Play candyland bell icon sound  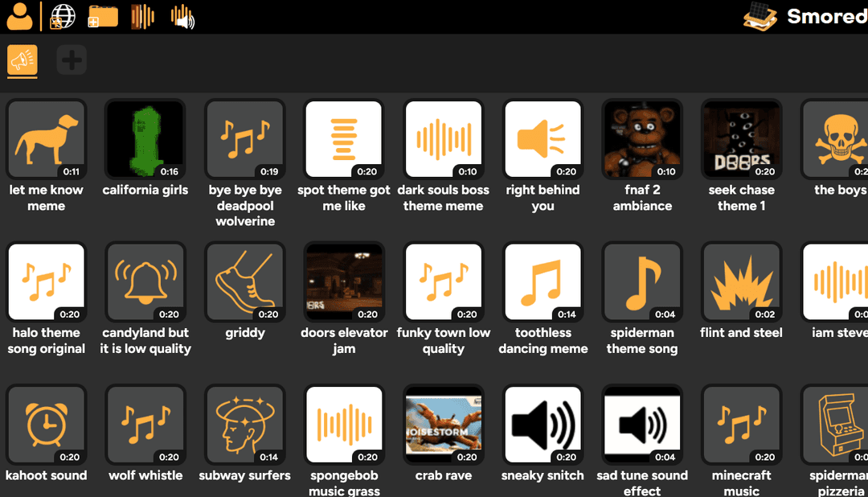tap(145, 282)
